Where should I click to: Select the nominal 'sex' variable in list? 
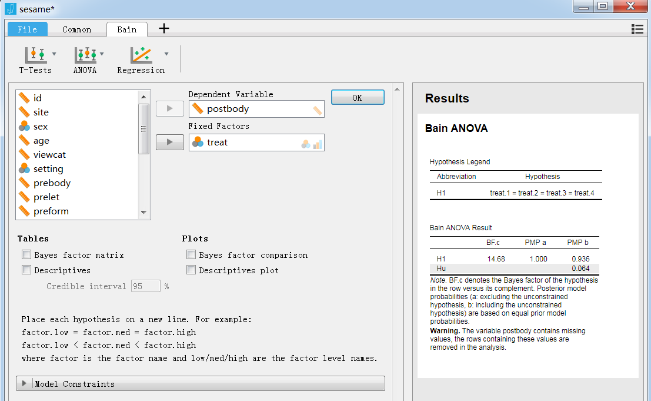coord(41,127)
